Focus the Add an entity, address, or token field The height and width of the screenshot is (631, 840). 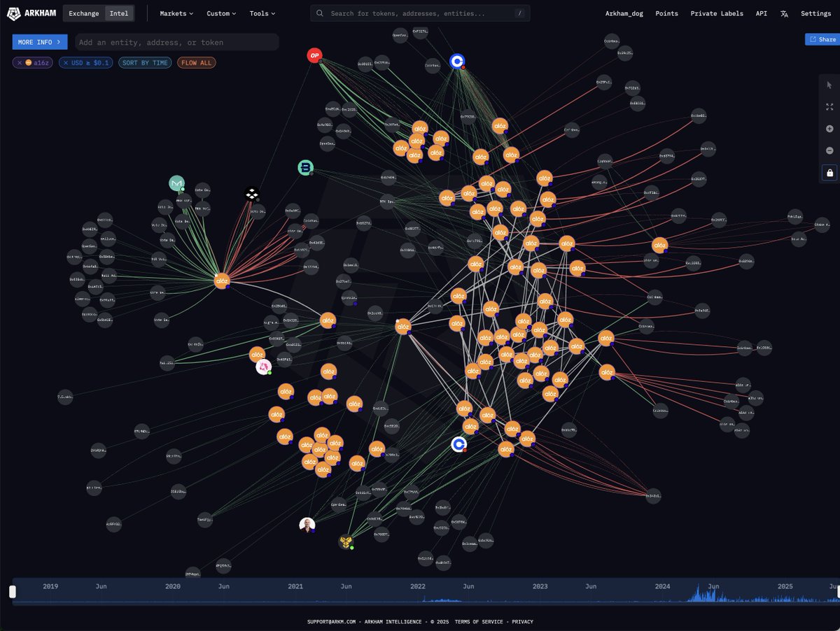pyautogui.click(x=176, y=42)
